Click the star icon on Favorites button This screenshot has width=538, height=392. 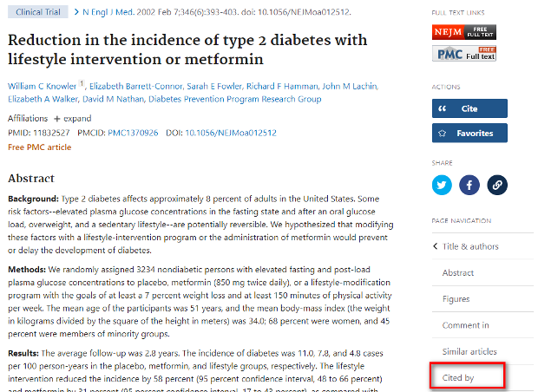443,133
